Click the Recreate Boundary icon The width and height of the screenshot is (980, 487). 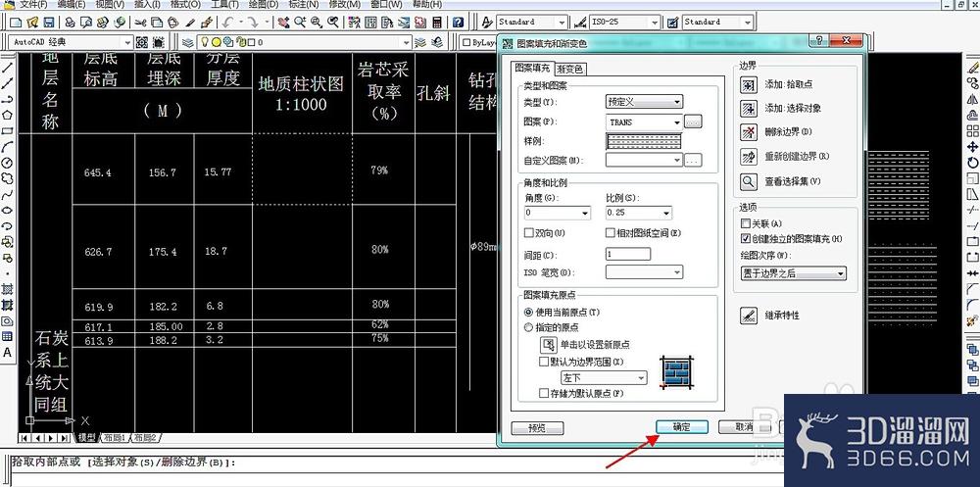pyautogui.click(x=749, y=157)
